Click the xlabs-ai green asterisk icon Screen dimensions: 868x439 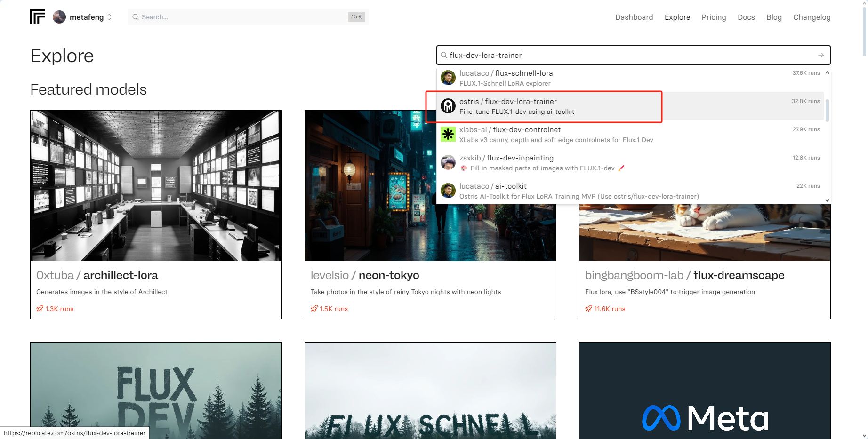coord(448,134)
